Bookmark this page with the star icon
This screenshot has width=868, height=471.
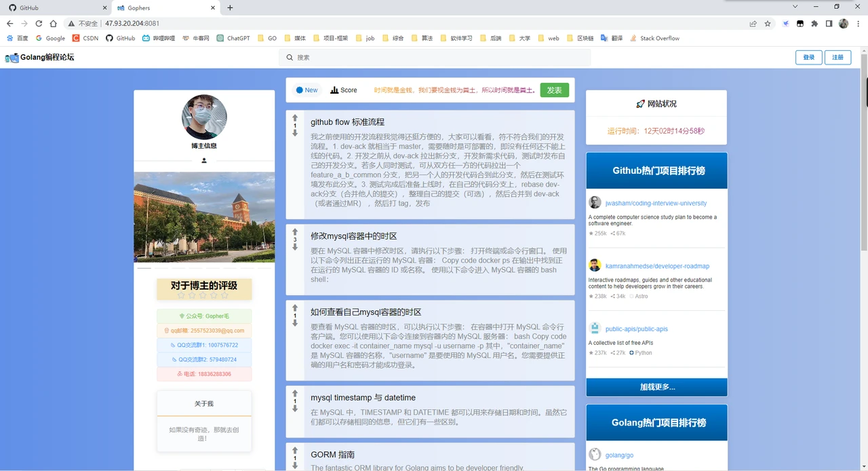768,23
